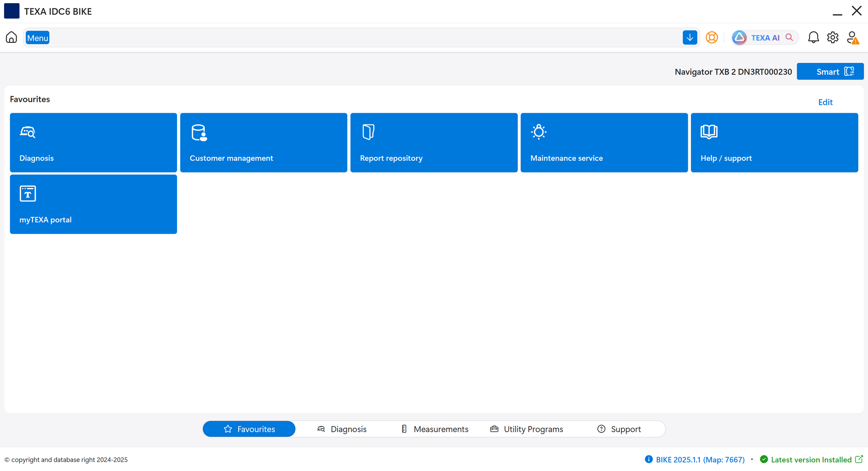
Task: Click the Latest version Installed link
Action: (x=811, y=459)
